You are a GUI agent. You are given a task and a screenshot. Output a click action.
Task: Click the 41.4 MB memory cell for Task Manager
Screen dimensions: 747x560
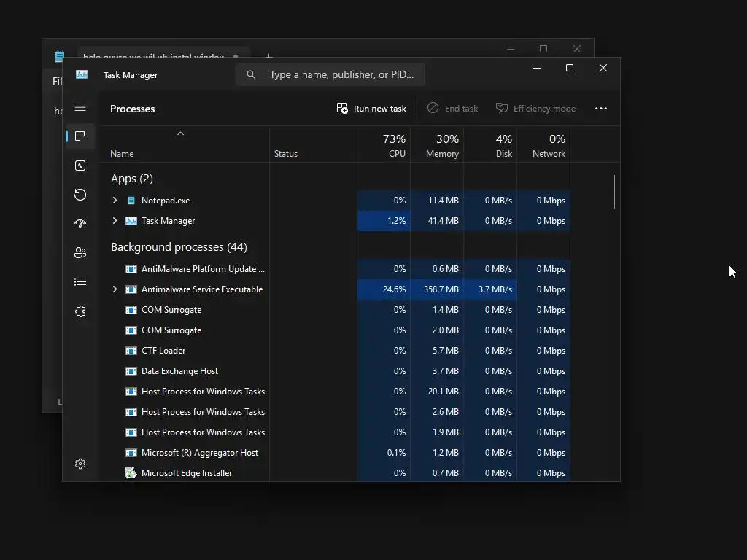437,221
